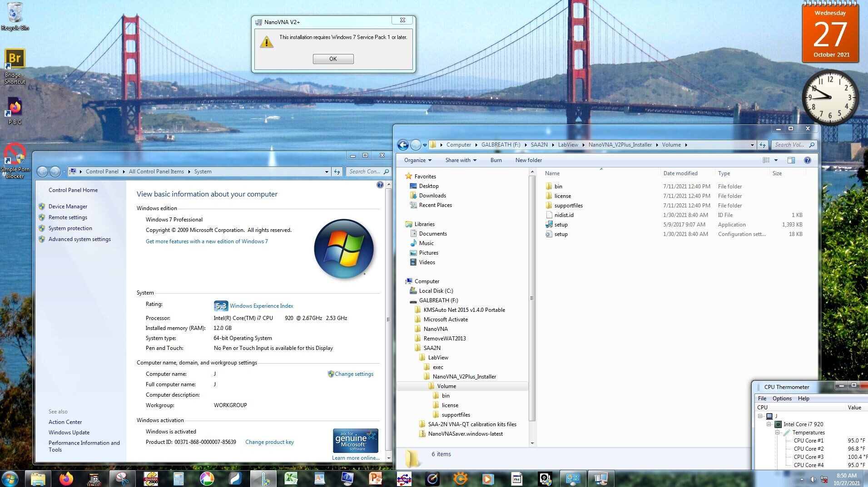Select the license folder in file list

(x=562, y=196)
